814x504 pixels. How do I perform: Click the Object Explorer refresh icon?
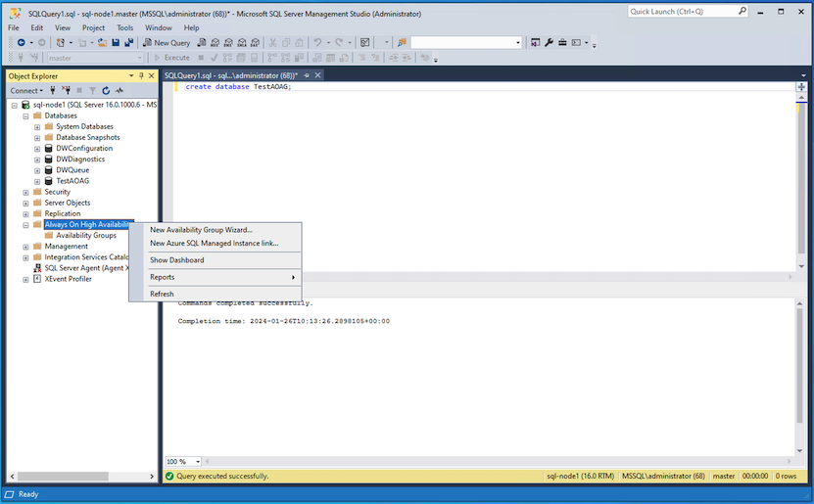click(106, 90)
